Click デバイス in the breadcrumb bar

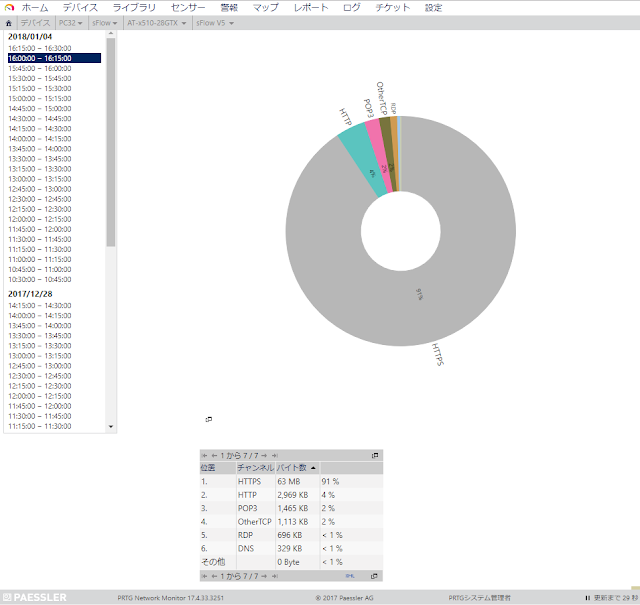point(36,23)
